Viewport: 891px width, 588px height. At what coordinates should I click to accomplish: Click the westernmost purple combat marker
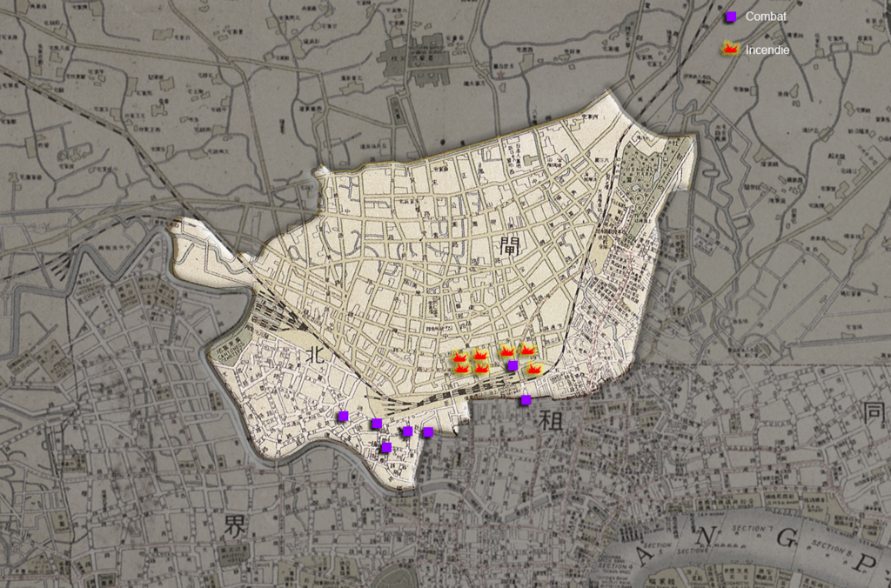coord(344,416)
